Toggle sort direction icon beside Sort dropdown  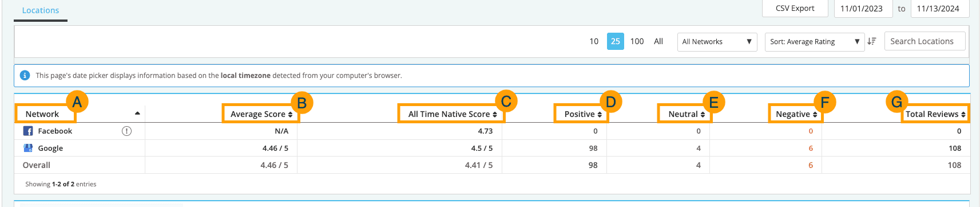click(872, 41)
